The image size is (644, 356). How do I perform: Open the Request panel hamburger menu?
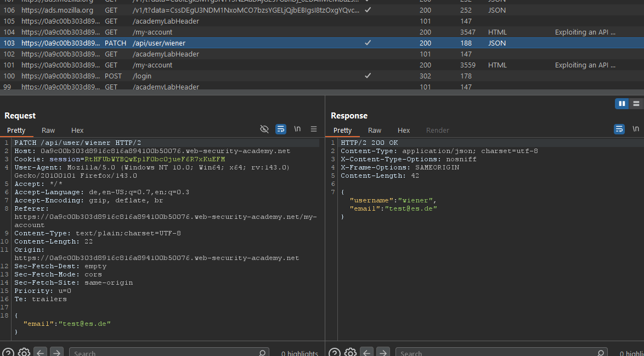point(314,129)
